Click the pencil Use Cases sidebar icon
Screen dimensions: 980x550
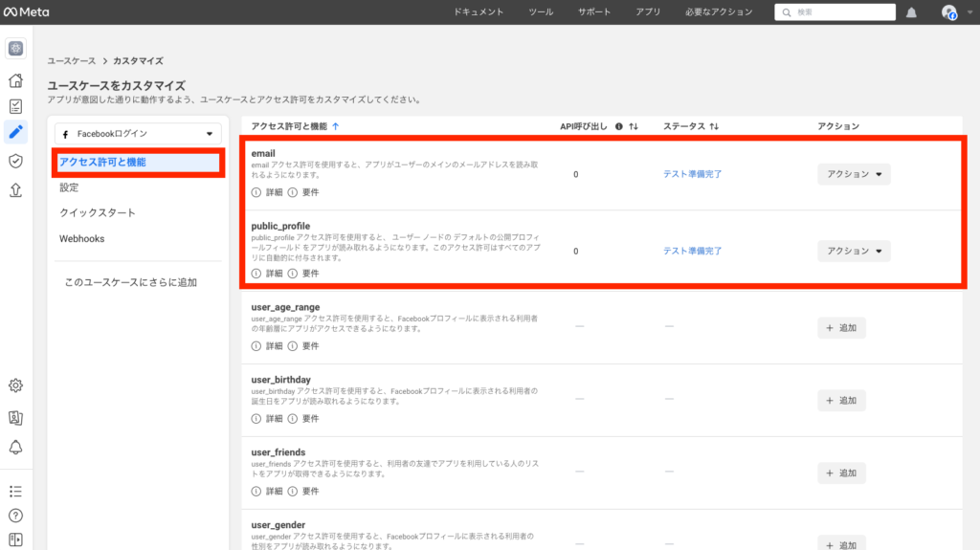(x=15, y=131)
